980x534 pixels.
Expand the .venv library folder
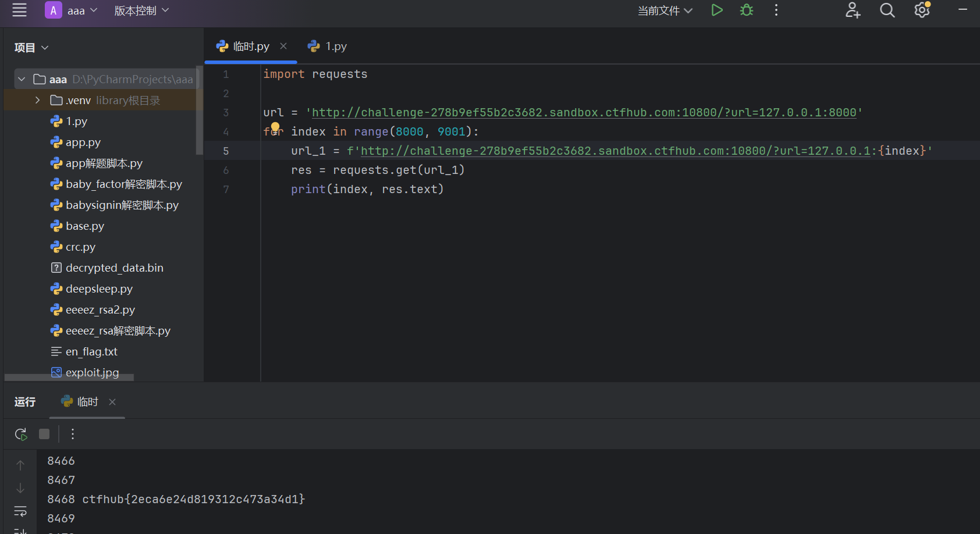(x=37, y=100)
